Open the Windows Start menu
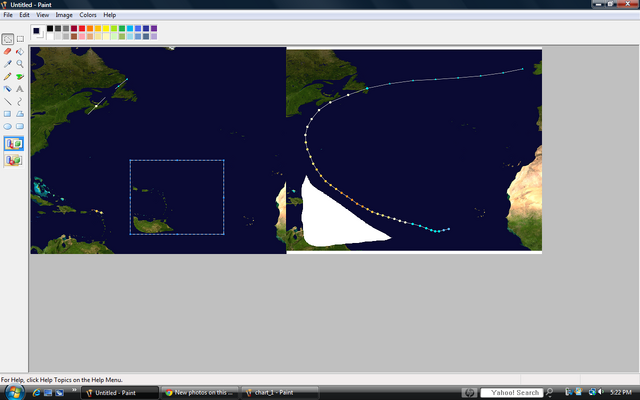The image size is (640, 400). tap(14, 392)
